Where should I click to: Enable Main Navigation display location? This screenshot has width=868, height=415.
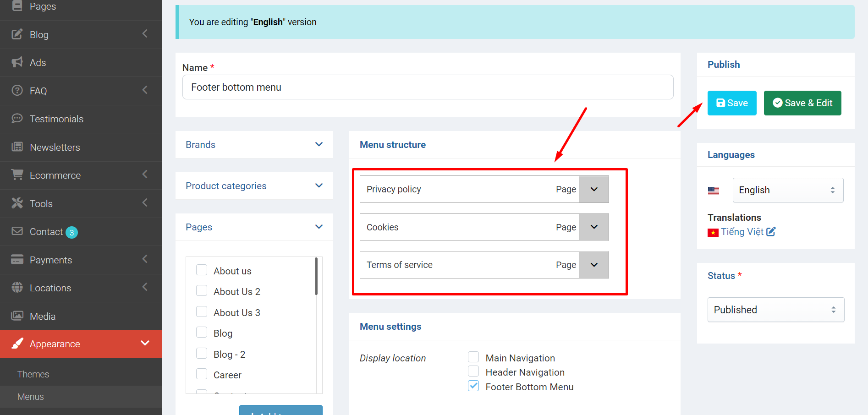[473, 357]
